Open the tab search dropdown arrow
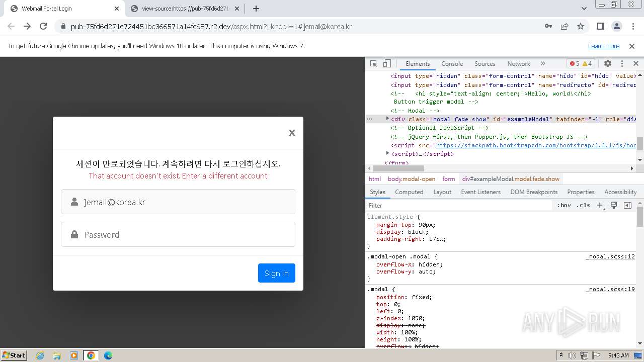Screen dimensions: 644x362 (x=584, y=9)
